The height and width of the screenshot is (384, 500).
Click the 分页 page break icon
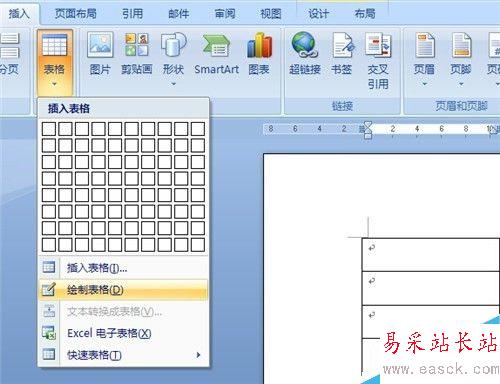[x=9, y=46]
